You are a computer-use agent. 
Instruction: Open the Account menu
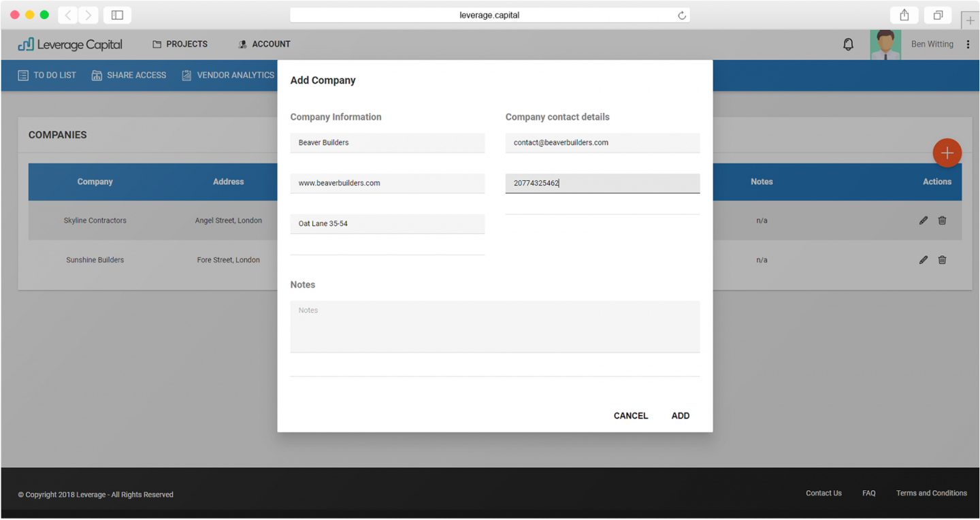pyautogui.click(x=264, y=44)
